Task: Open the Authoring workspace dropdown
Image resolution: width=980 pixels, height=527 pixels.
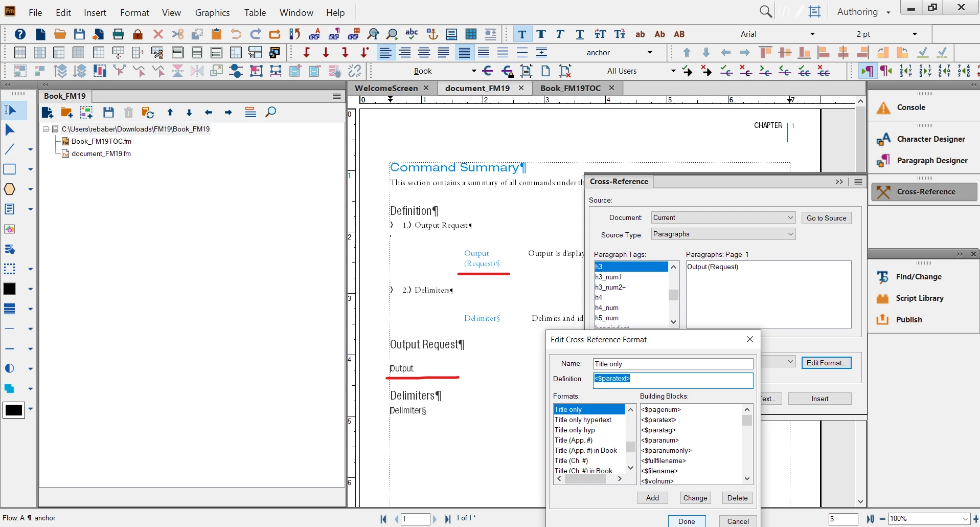Action: (864, 12)
